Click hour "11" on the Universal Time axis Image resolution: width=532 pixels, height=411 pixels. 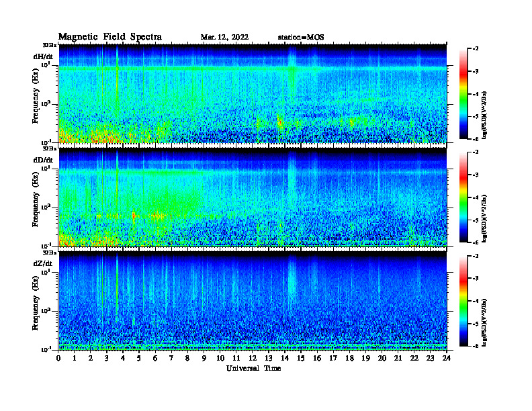236,359
